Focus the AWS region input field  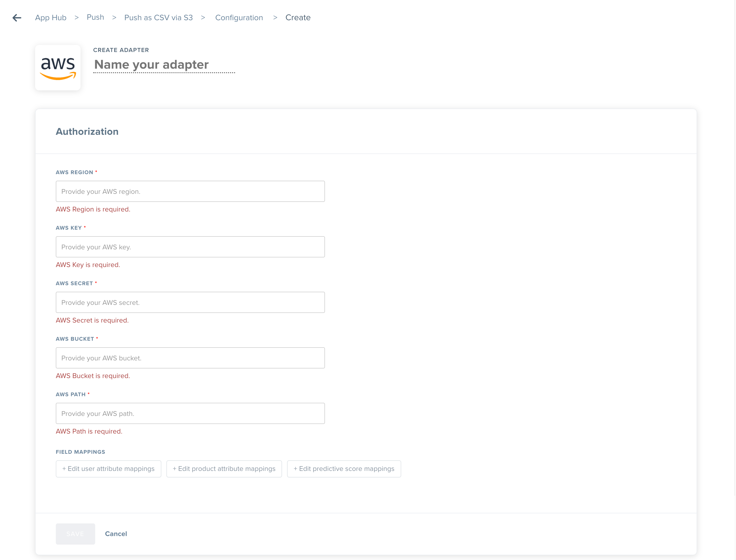coord(190,191)
